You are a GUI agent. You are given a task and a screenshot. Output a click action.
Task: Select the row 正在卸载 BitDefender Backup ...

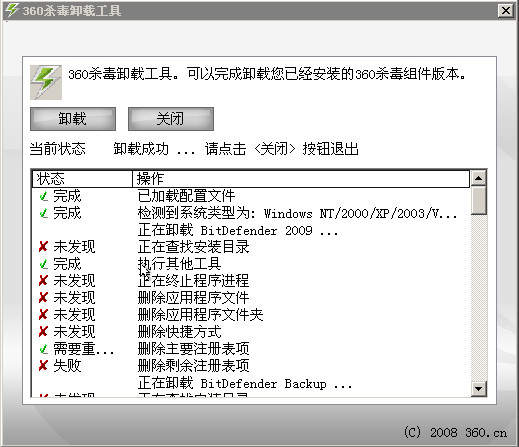pyautogui.click(x=251, y=383)
